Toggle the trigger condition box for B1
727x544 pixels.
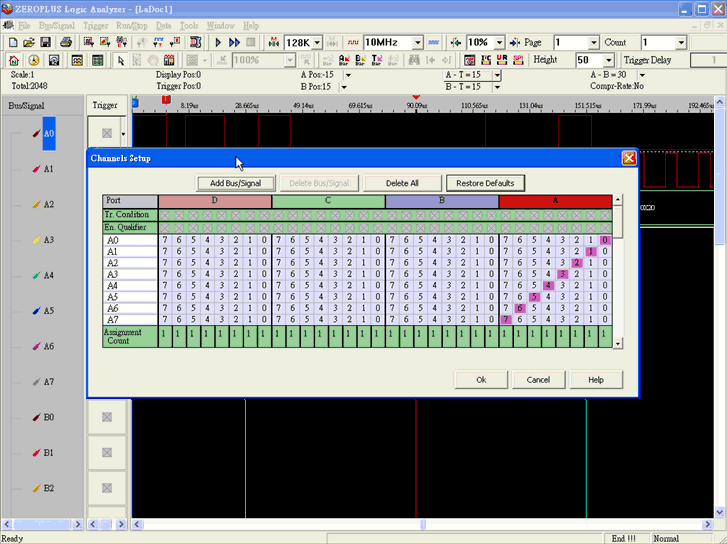(106, 453)
